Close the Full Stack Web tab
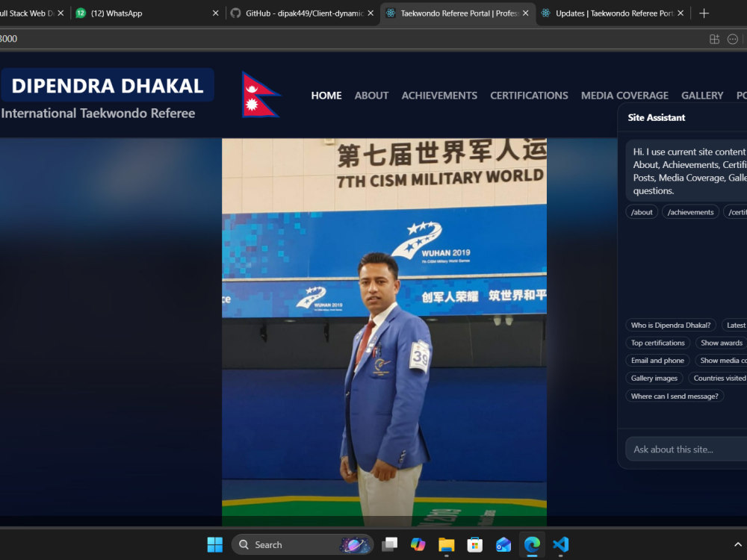 (61, 13)
